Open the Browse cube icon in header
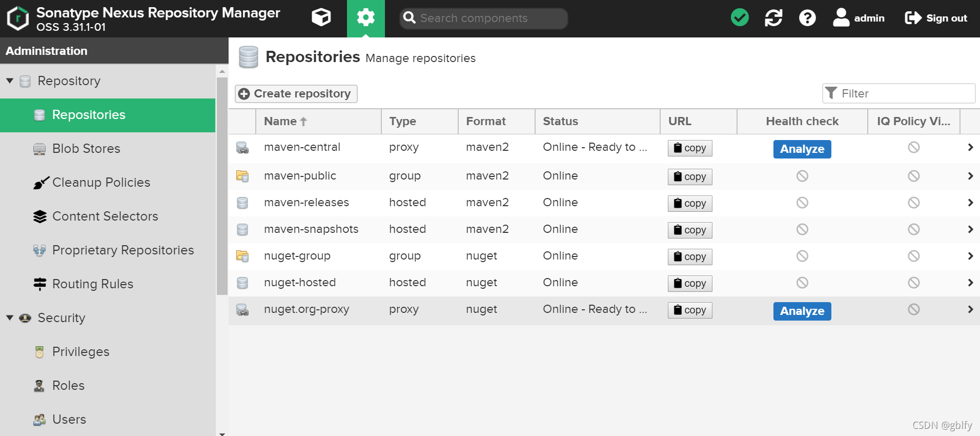 click(x=321, y=18)
